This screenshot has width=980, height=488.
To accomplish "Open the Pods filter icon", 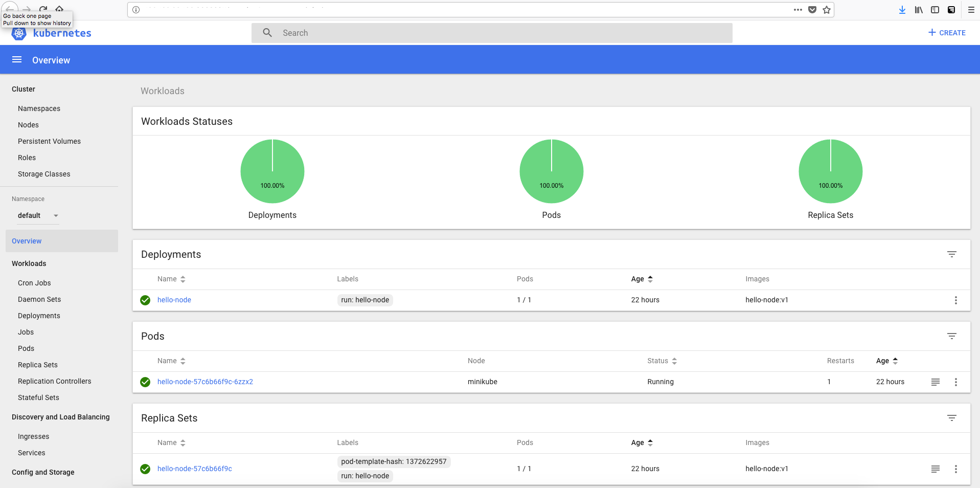I will [951, 336].
